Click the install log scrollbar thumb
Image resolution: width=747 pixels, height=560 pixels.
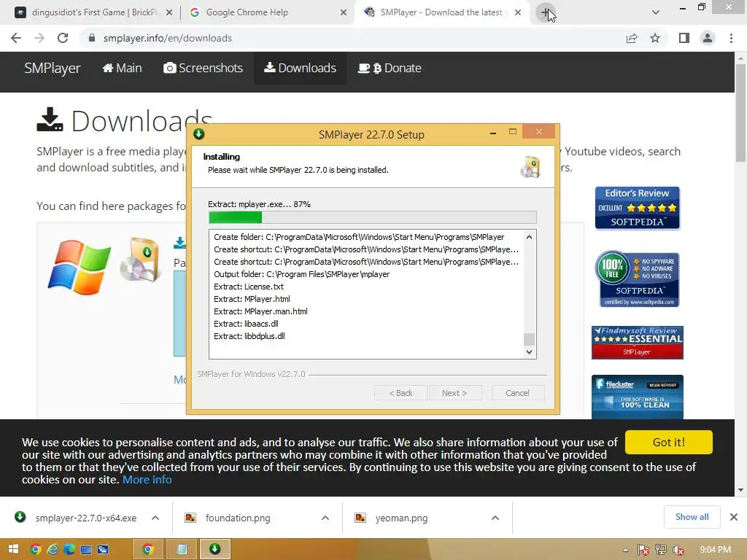529,339
